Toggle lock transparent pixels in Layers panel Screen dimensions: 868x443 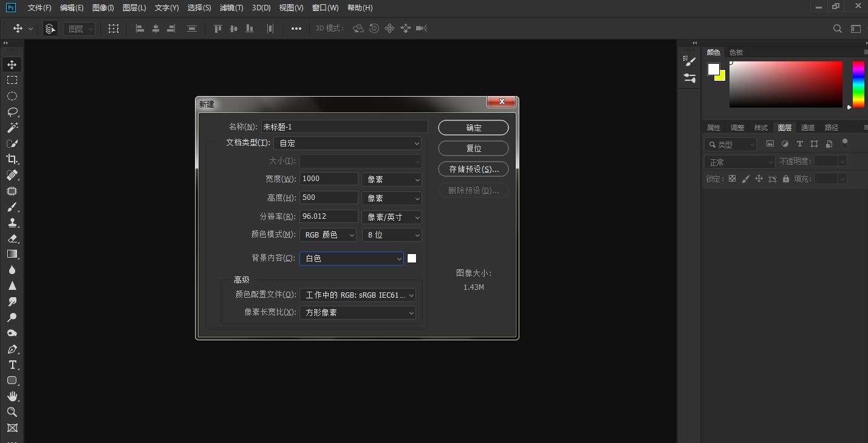click(x=732, y=179)
